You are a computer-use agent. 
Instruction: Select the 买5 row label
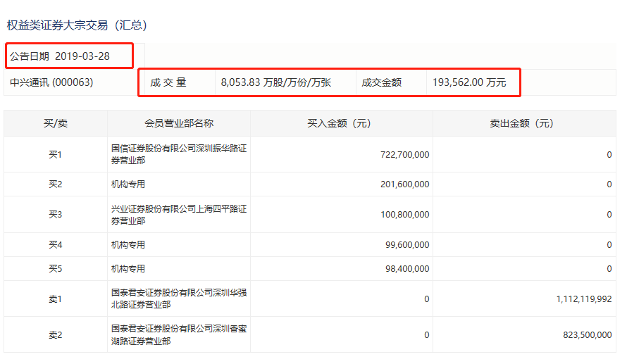(x=56, y=268)
